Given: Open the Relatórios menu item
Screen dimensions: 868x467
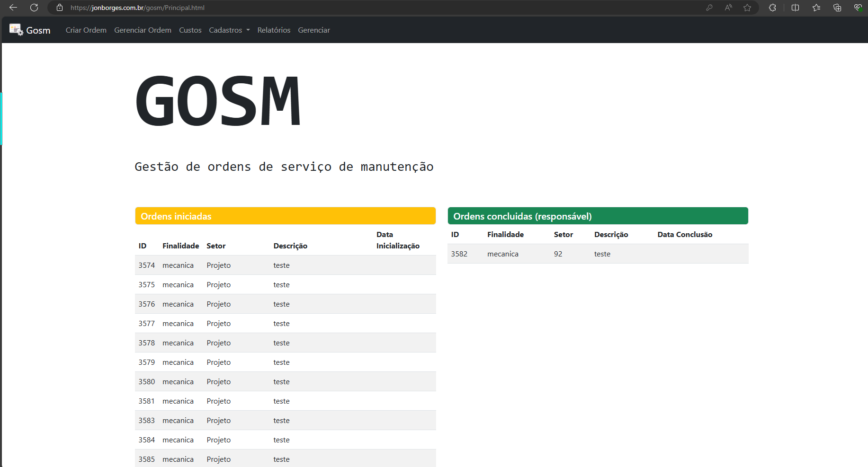Looking at the screenshot, I should (274, 30).
